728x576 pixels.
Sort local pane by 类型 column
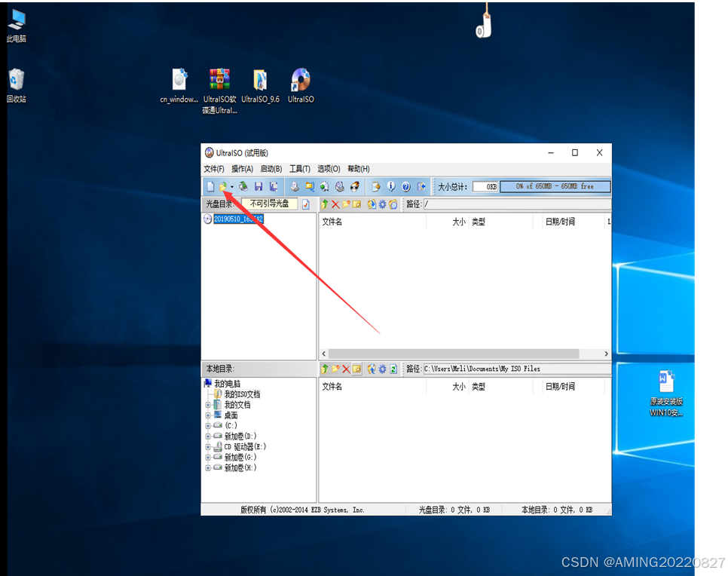coord(500,387)
